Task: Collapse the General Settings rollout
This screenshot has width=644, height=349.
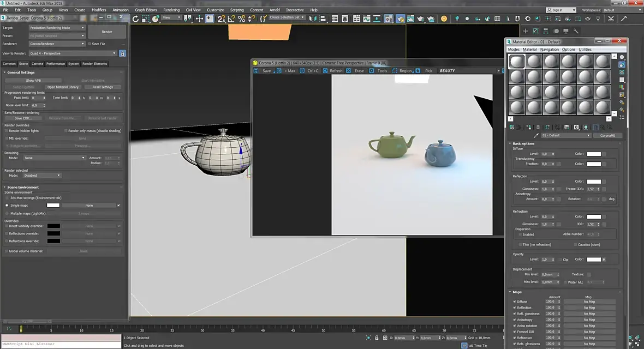Action: [21, 73]
